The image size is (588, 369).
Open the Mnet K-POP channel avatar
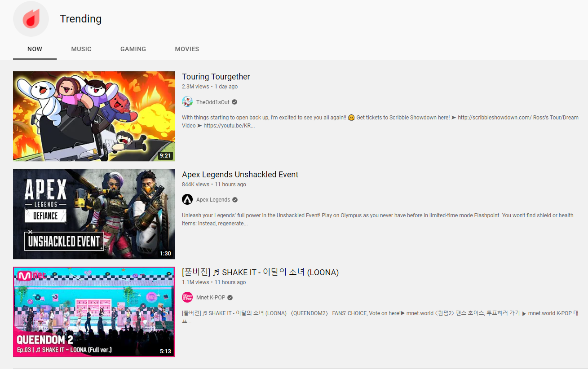click(x=187, y=298)
